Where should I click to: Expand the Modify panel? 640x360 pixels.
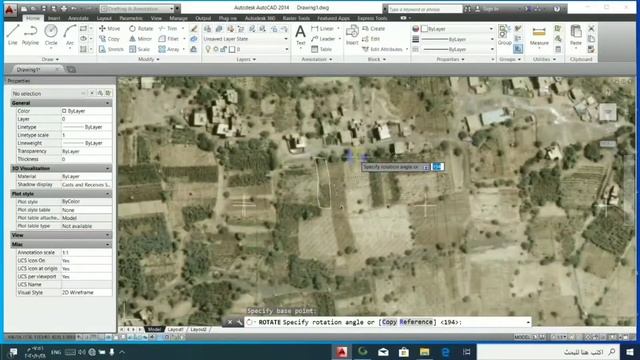(149, 59)
